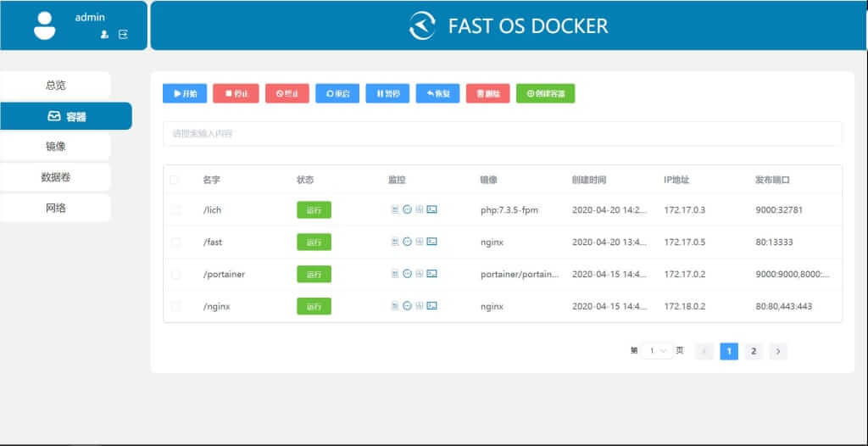This screenshot has height=446, width=868.
Task: Open the page number dropdown in pagination
Action: click(x=658, y=351)
